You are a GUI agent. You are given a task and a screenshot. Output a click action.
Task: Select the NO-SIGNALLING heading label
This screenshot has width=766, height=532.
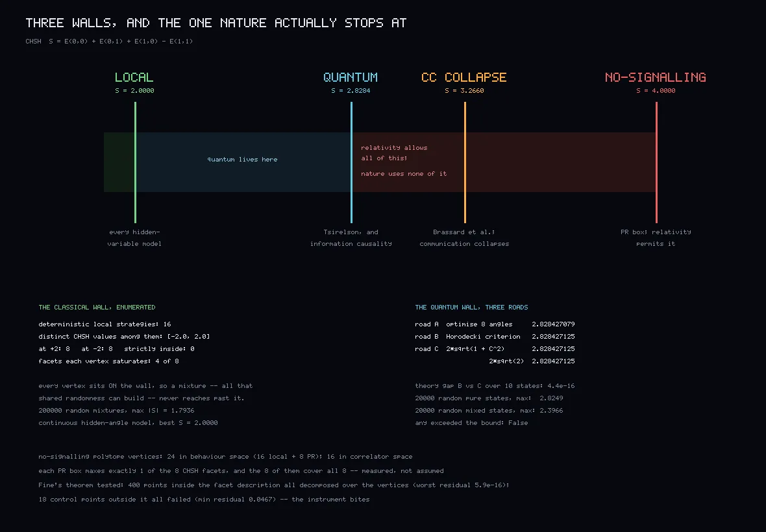656,77
